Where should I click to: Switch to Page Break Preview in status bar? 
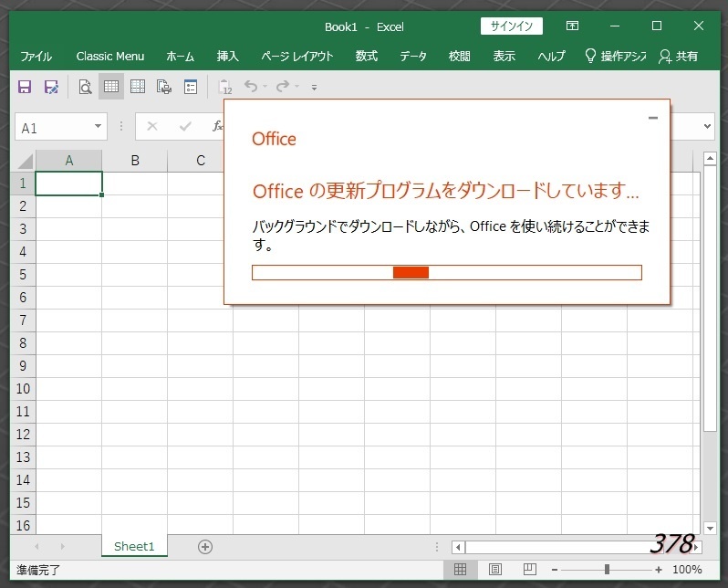click(x=530, y=569)
